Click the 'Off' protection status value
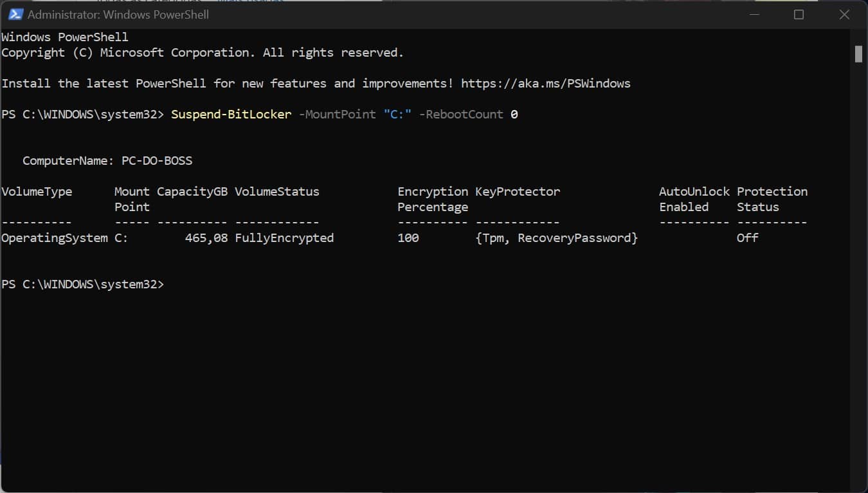The image size is (868, 493). click(x=747, y=238)
